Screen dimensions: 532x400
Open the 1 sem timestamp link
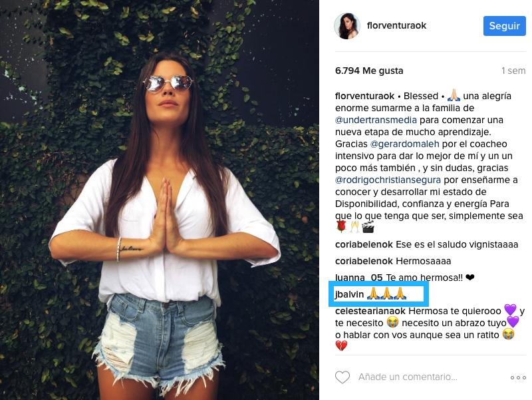(513, 71)
